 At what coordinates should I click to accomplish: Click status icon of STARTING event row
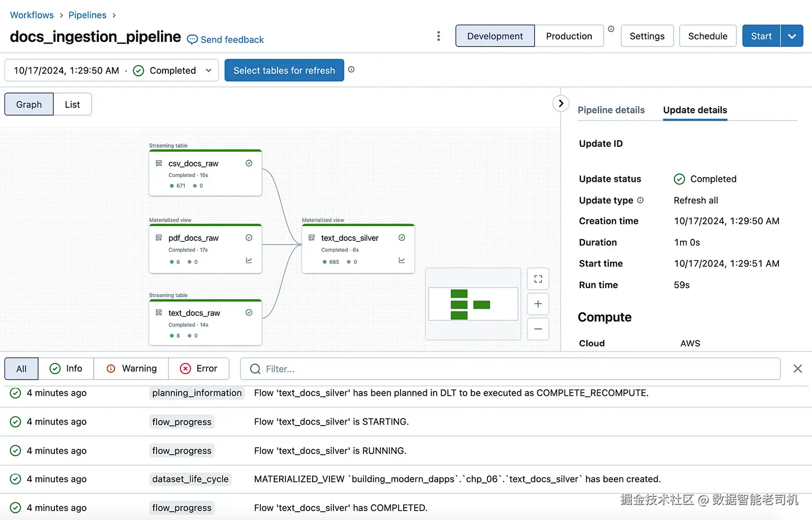pyautogui.click(x=15, y=422)
